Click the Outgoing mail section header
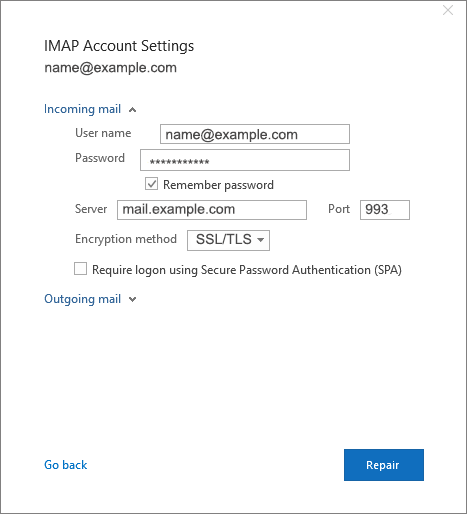The height and width of the screenshot is (514, 467). point(82,299)
